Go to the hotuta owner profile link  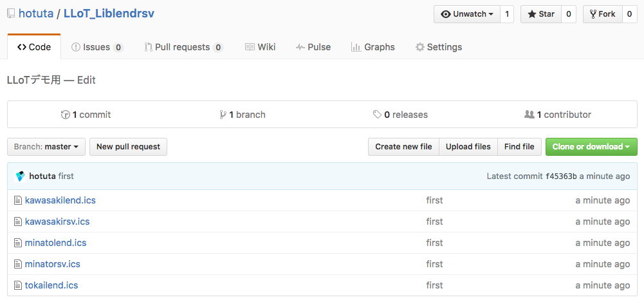[36, 14]
